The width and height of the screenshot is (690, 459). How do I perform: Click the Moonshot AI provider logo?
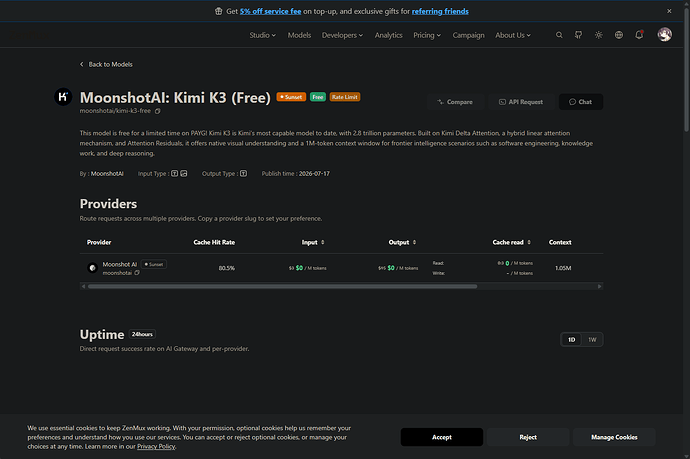tap(92, 268)
